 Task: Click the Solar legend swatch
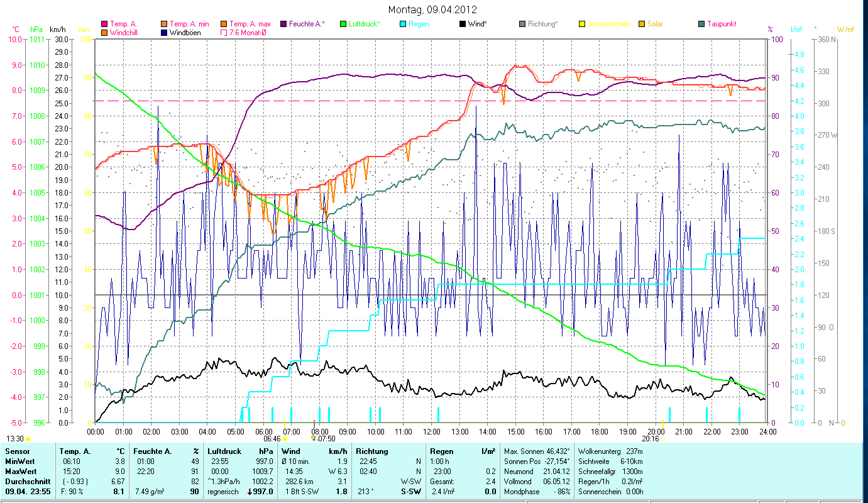(642, 25)
